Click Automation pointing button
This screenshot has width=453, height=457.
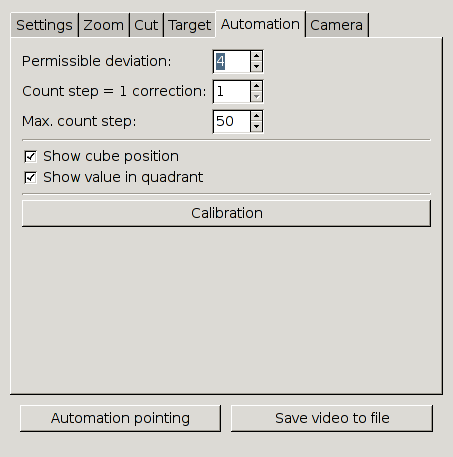(120, 418)
